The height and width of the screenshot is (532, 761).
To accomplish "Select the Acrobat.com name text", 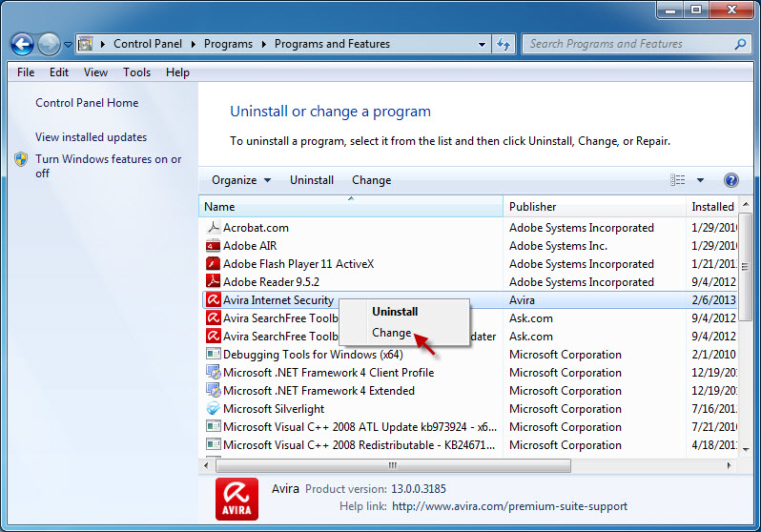I will (256, 228).
